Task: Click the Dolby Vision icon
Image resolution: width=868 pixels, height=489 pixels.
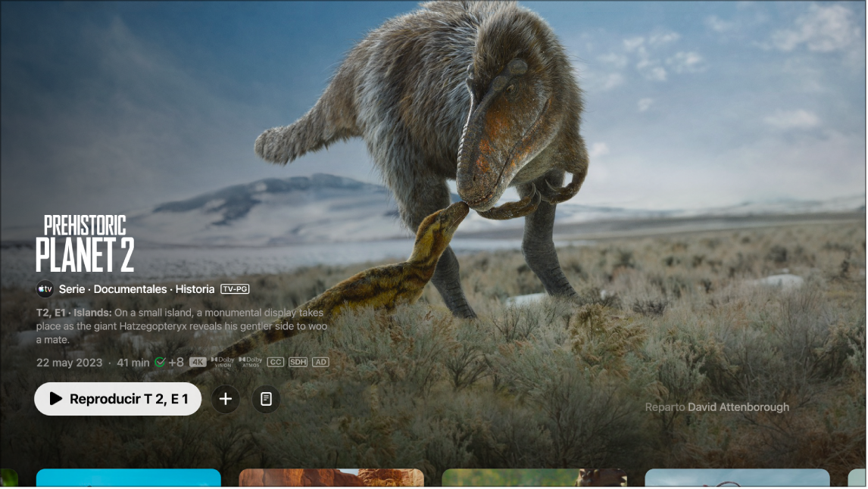Action: (223, 362)
